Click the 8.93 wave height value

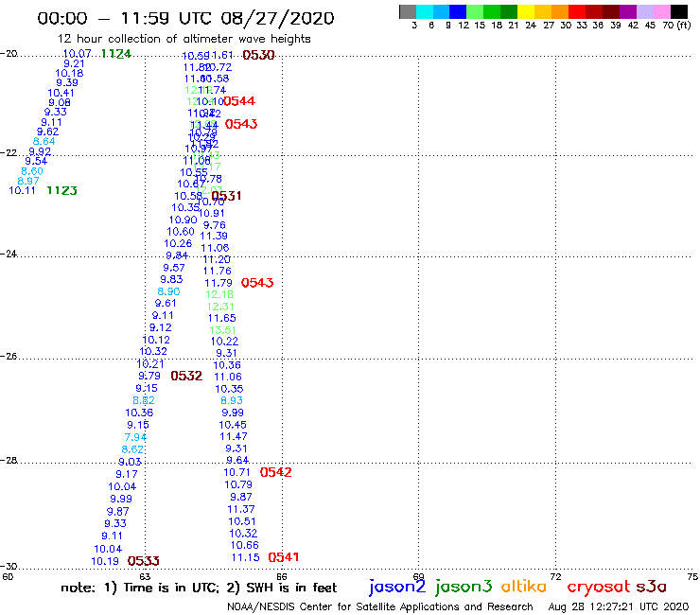pos(232,400)
